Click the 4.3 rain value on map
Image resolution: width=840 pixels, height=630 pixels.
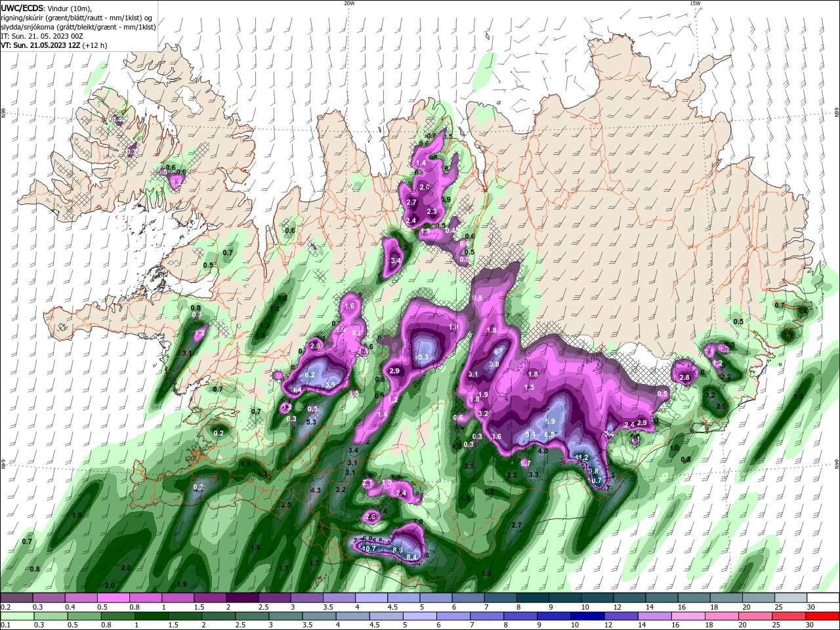tap(316, 490)
